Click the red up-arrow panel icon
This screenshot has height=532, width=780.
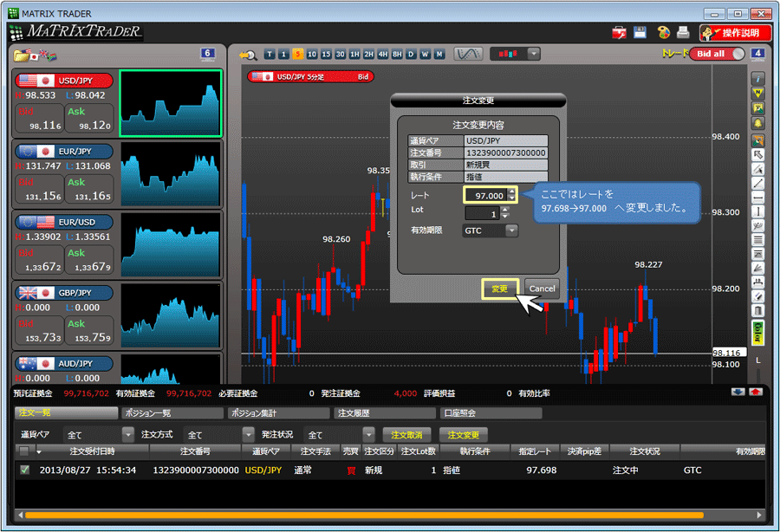click(756, 393)
